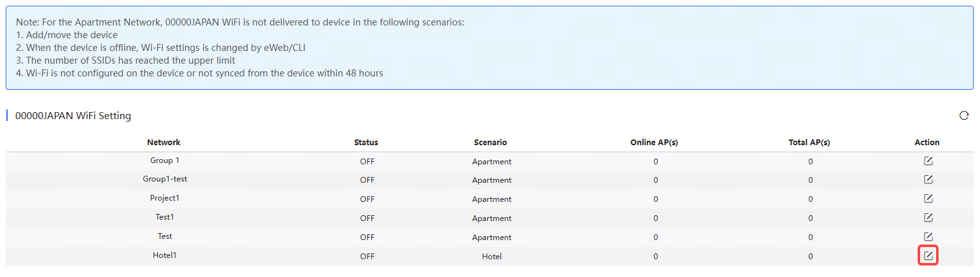Viewport: 980px width, 277px height.
Task: Edit the Group 1 network setting
Action: tap(928, 160)
